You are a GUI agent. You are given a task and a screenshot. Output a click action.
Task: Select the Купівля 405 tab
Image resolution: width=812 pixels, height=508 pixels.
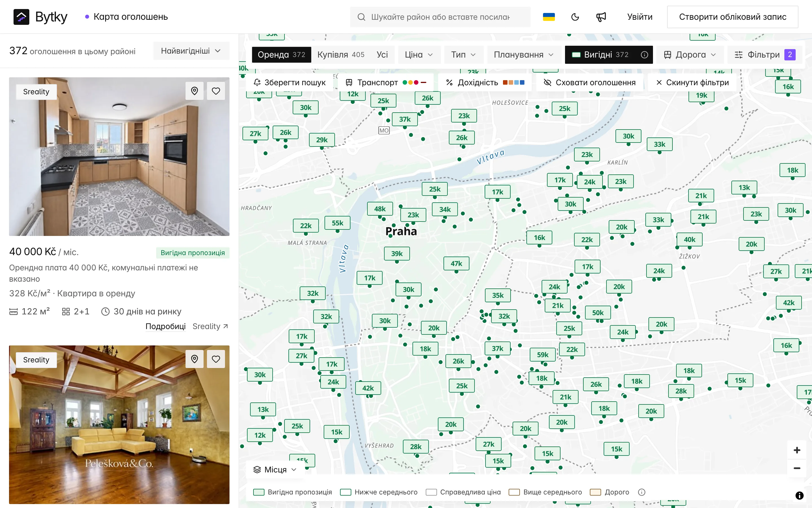[341, 54]
